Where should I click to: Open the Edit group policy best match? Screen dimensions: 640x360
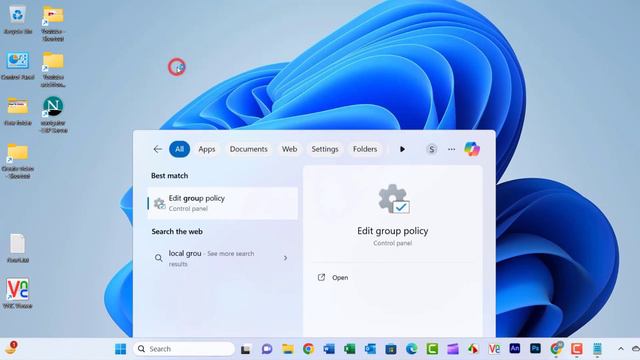pyautogui.click(x=222, y=203)
